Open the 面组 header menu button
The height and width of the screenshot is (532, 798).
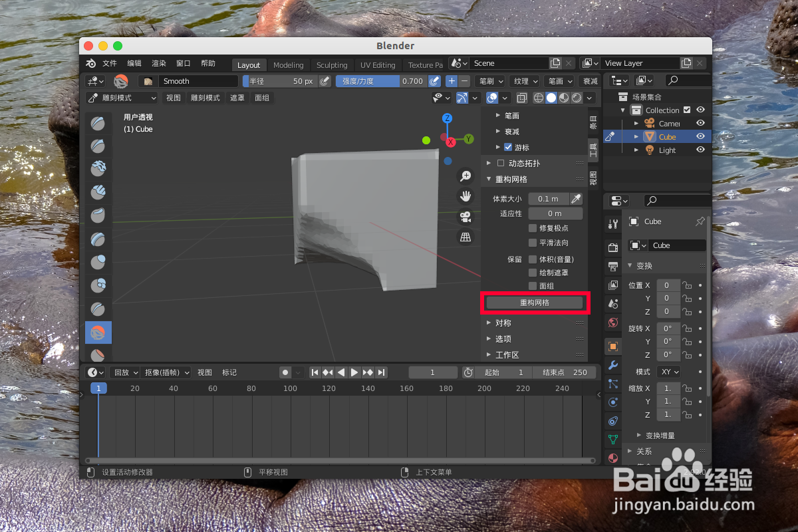click(x=262, y=98)
